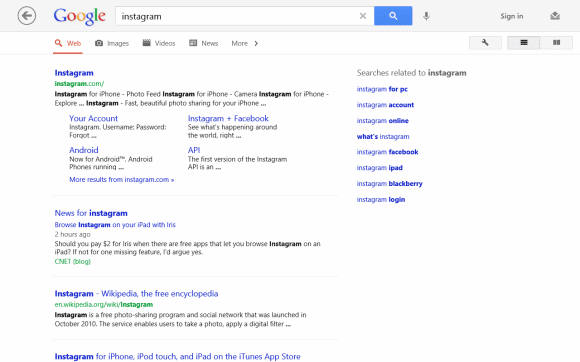Click More results from instagram.com
Screen dimensions: 580x362
[122, 180]
